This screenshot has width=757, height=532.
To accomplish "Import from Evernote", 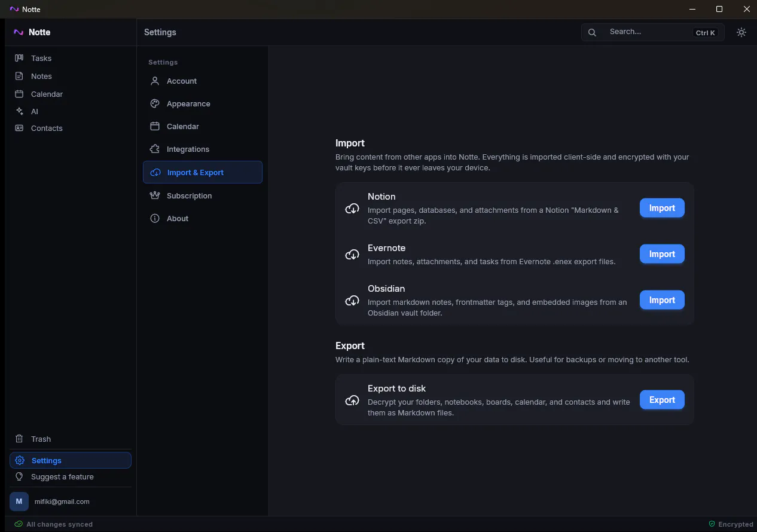I will pos(662,254).
